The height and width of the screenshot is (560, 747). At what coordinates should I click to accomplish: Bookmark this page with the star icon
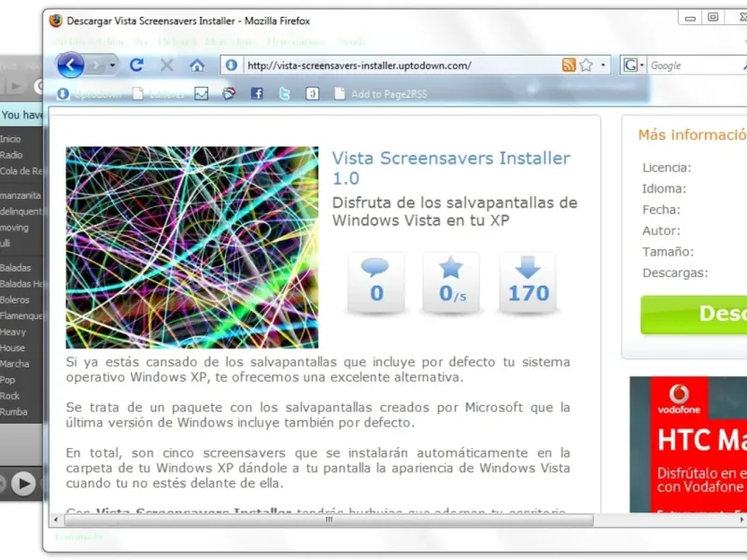click(586, 65)
